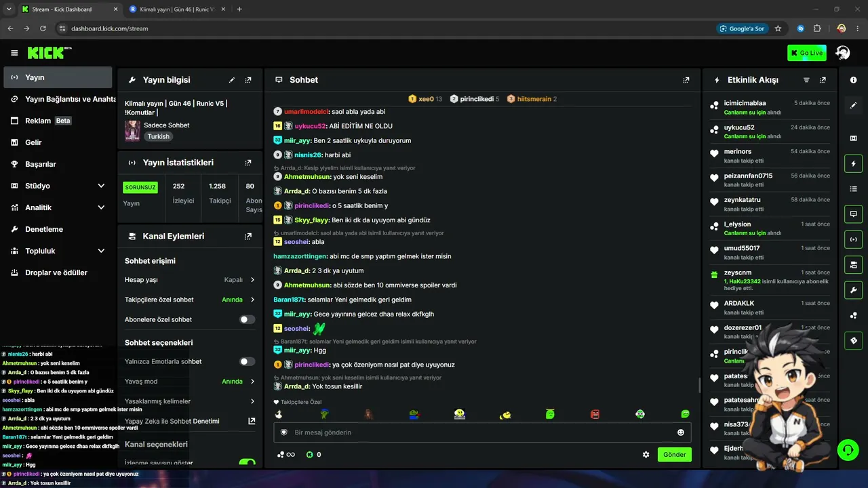Select Yayın in the sidebar
The width and height of the screenshot is (868, 488).
[x=58, y=77]
